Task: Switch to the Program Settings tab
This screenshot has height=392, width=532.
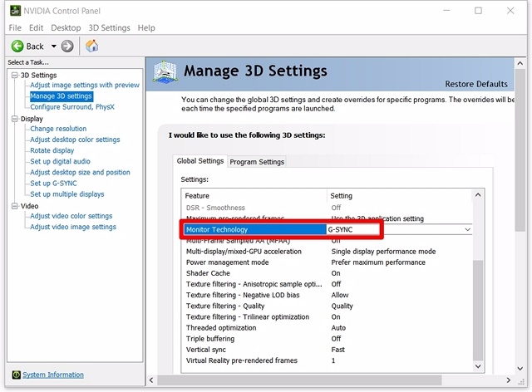Action: pyautogui.click(x=257, y=162)
